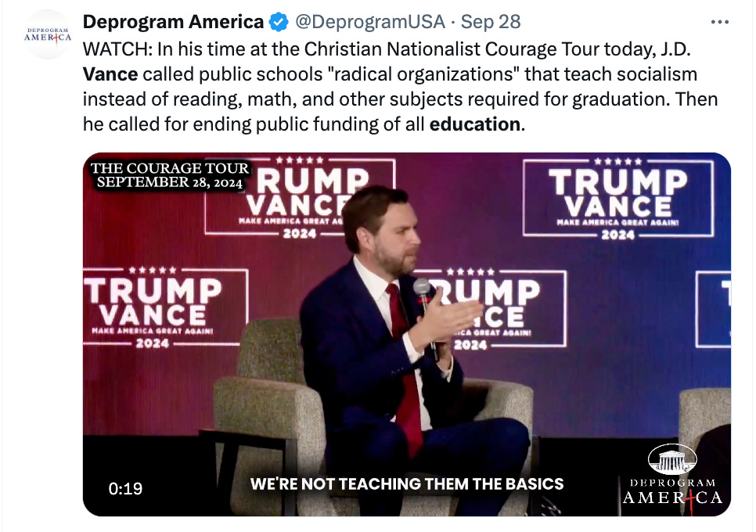
Task: Click the Deprogram America display name
Action: (x=173, y=21)
